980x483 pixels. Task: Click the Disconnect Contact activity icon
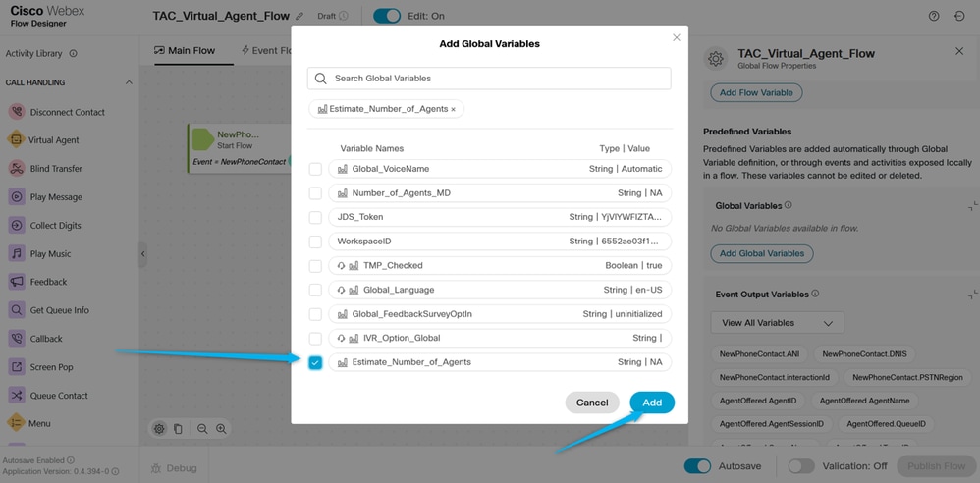[x=17, y=112]
